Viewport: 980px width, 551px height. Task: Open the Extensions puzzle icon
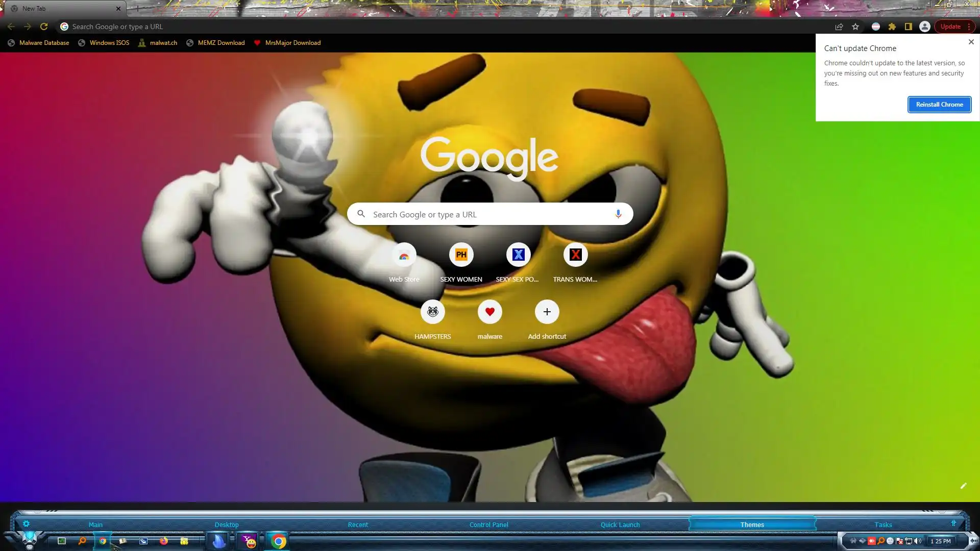[892, 27]
